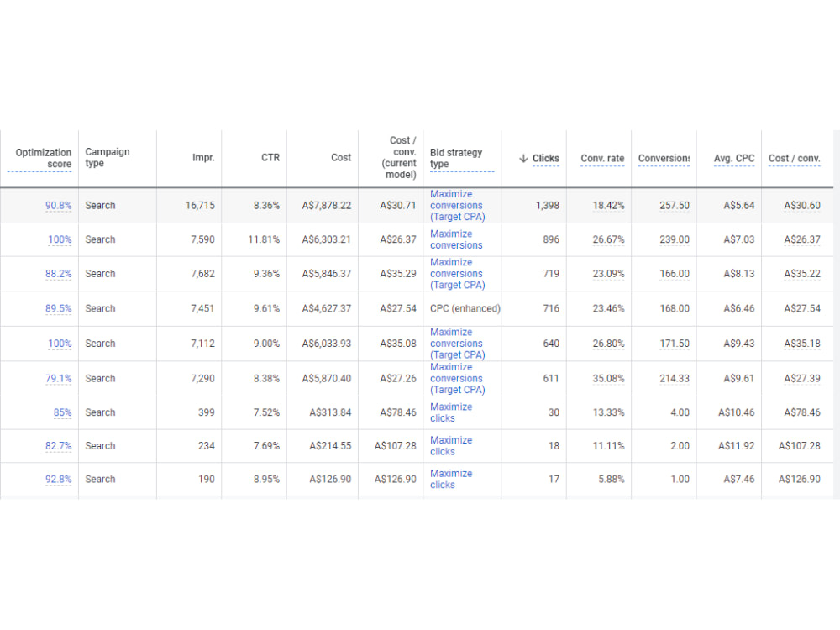Image resolution: width=840 pixels, height=630 pixels.
Task: Select the A$6,303.21 cost value
Action: click(327, 239)
